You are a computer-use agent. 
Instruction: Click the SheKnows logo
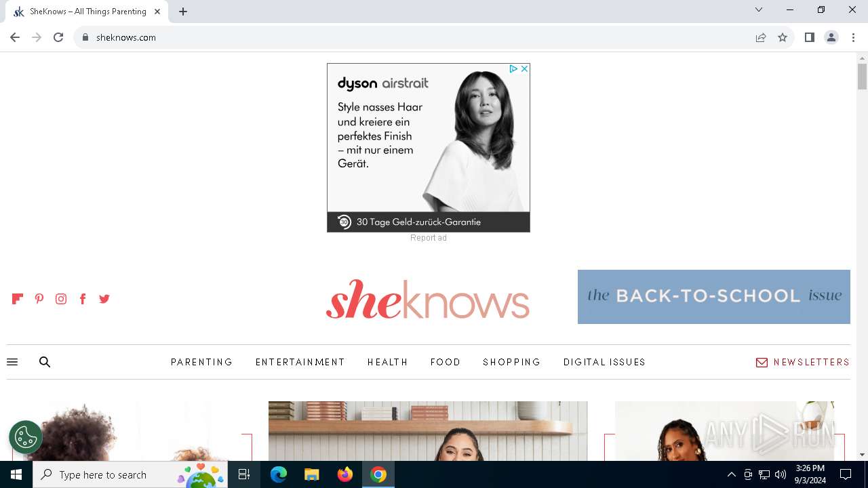click(x=428, y=299)
